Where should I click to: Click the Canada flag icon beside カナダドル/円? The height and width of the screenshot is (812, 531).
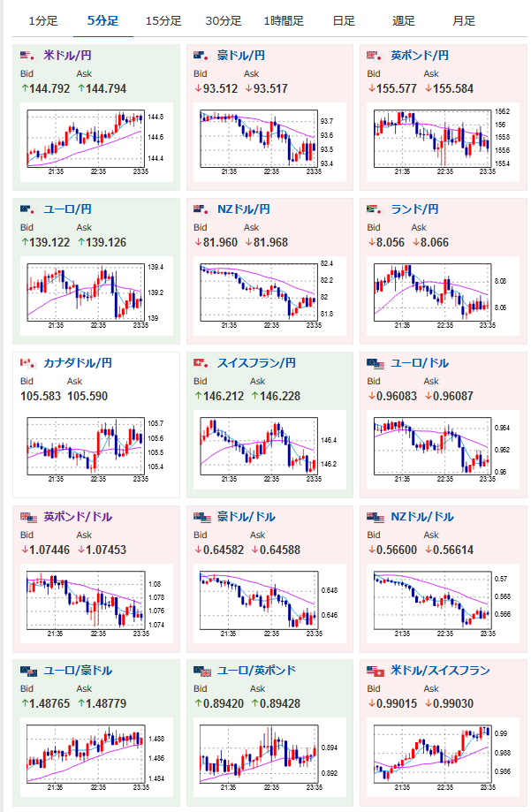point(27,362)
